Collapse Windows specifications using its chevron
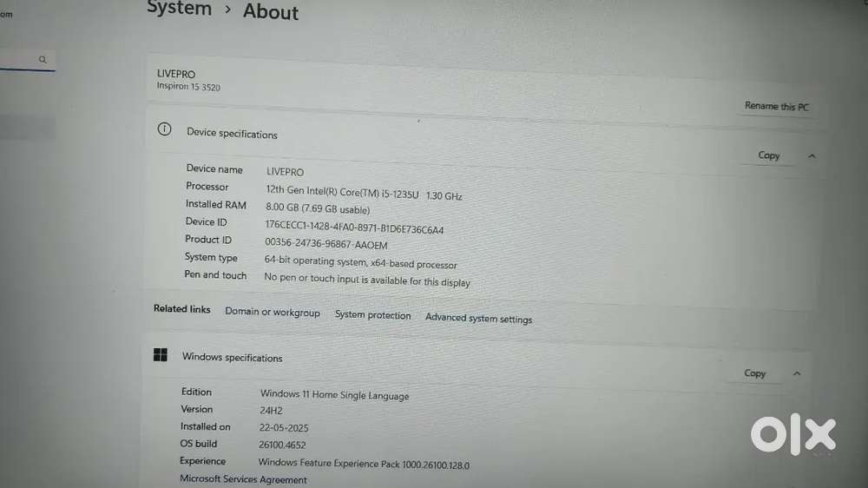 point(797,373)
